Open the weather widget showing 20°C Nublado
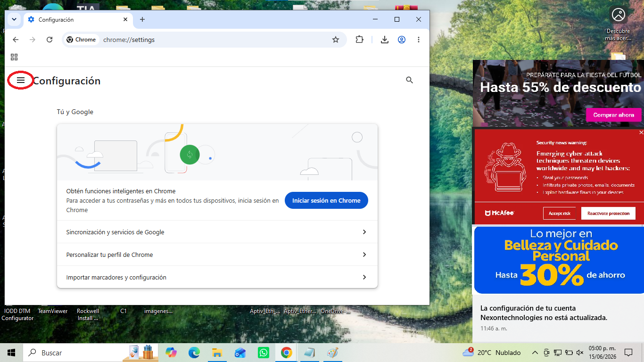This screenshot has width=644, height=362. (x=492, y=353)
